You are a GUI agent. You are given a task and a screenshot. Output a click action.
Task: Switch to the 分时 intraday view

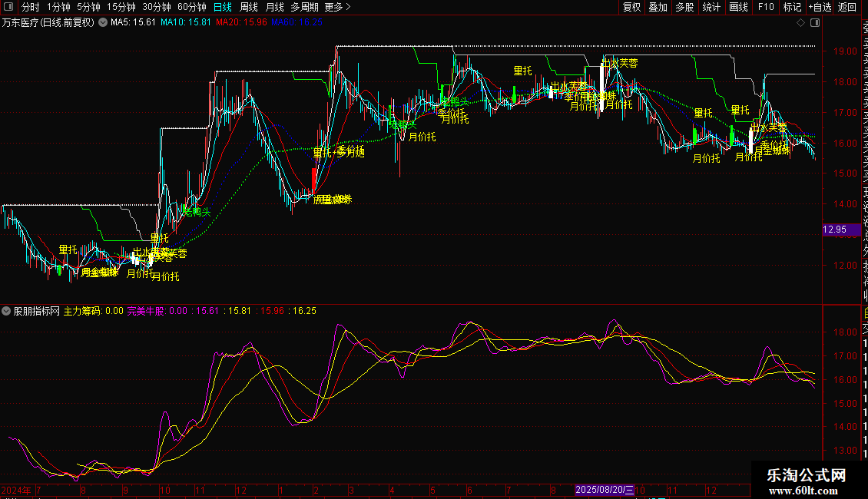point(30,7)
